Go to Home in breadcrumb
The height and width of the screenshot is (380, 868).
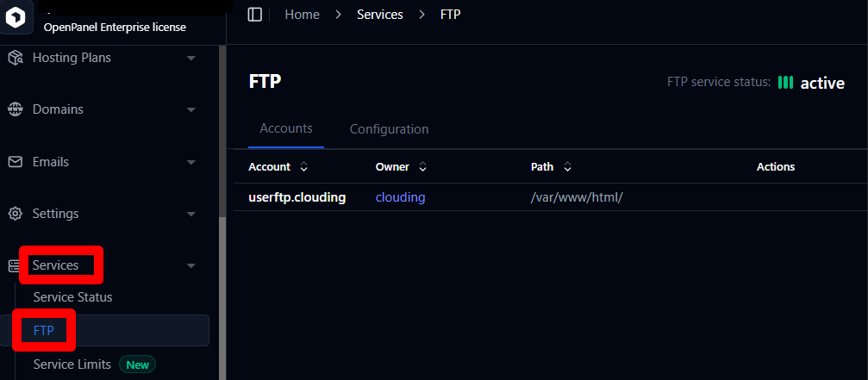click(302, 15)
